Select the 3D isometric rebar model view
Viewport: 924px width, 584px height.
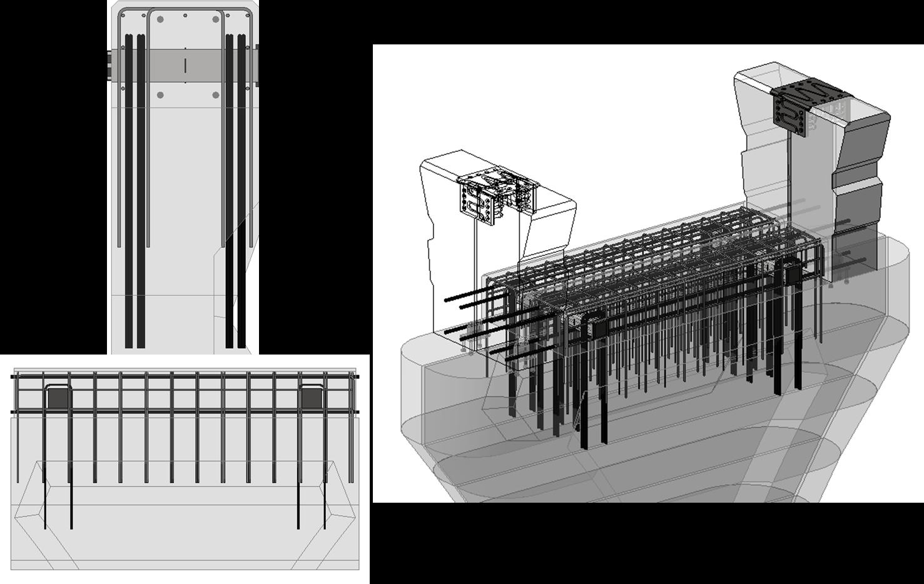pos(648,273)
